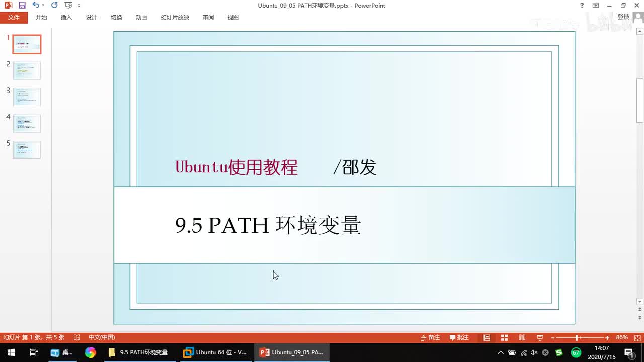This screenshot has width=644, height=362.
Task: Toggle the 批注 comments pane
Action: [459, 337]
